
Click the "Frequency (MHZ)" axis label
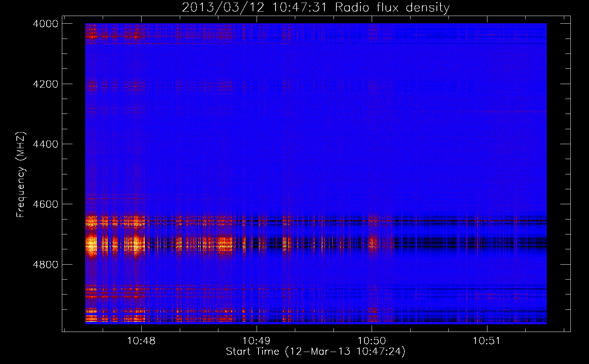pos(21,175)
